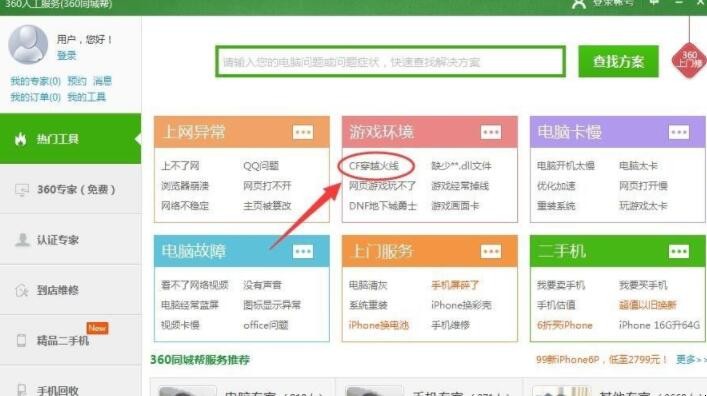
Task: Click the monitor icon beside 360专家
Action: pos(22,190)
